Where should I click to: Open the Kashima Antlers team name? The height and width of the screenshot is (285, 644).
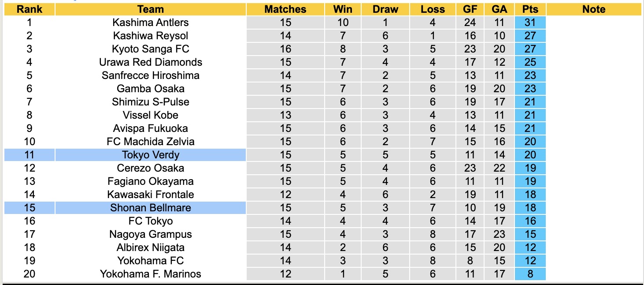click(150, 22)
